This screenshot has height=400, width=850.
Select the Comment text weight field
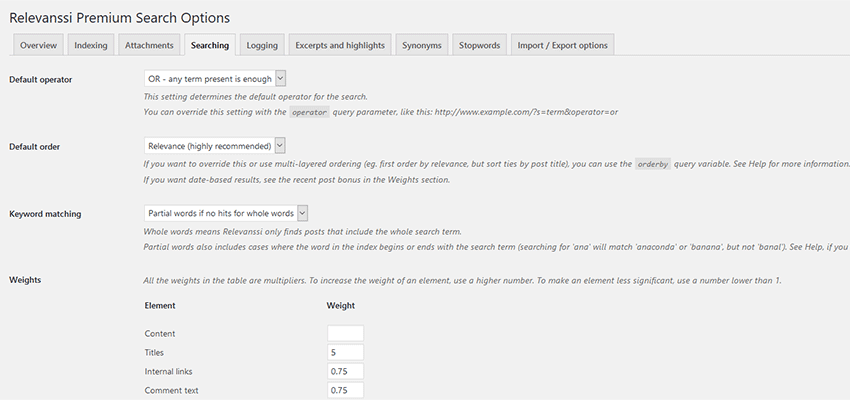(345, 390)
